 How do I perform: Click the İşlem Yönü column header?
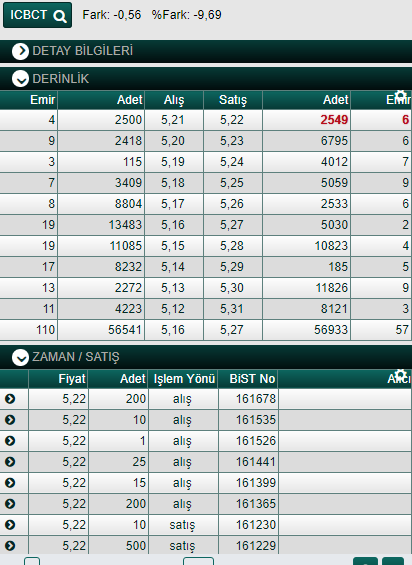pos(183,379)
